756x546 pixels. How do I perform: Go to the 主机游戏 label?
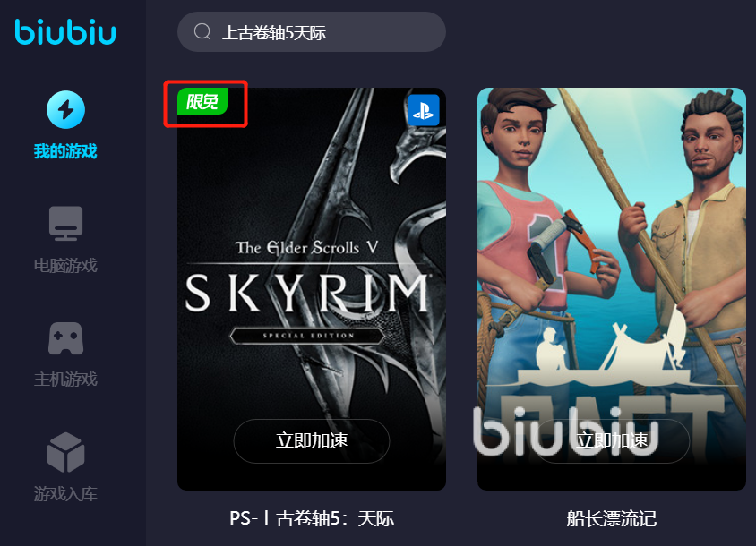[x=65, y=380]
